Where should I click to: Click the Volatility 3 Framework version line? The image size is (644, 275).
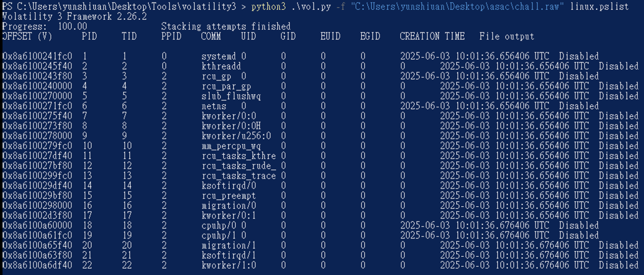pyautogui.click(x=74, y=17)
